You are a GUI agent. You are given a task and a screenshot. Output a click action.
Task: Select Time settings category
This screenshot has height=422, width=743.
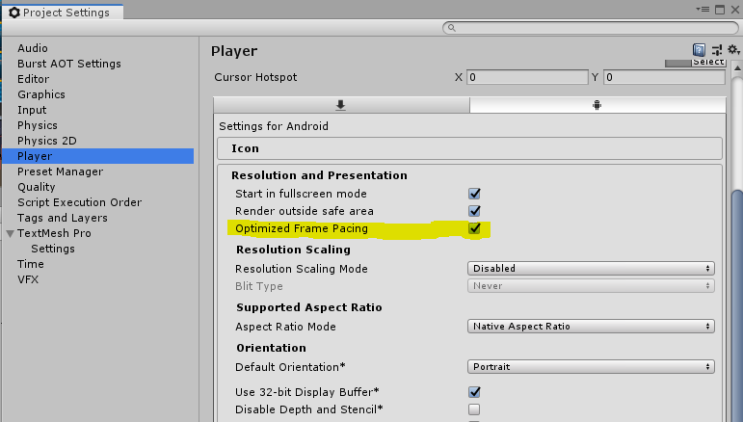coord(30,264)
